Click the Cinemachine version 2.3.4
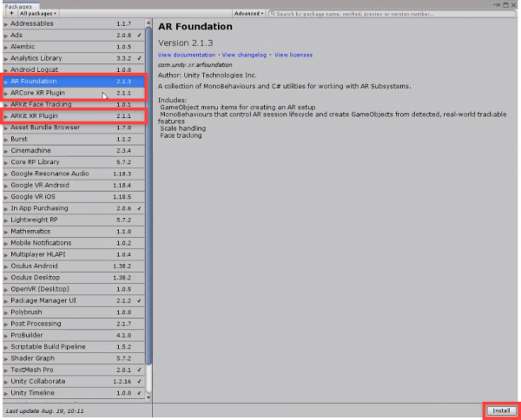Screen dimensions: 521x420 tap(123, 151)
